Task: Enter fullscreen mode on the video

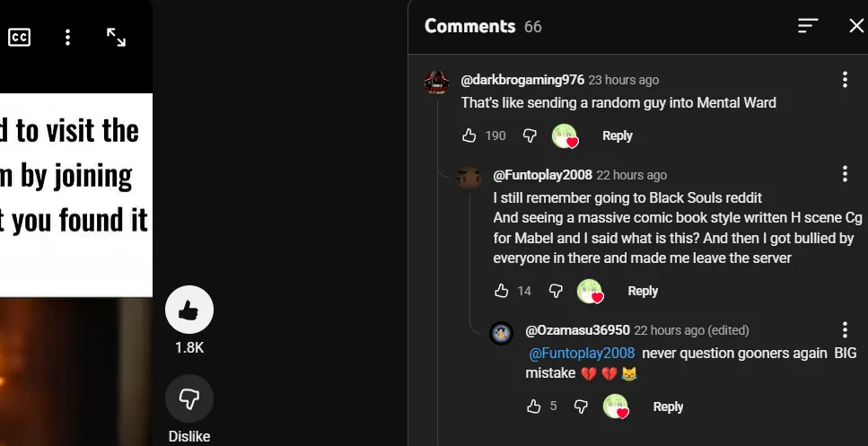Action: click(116, 37)
